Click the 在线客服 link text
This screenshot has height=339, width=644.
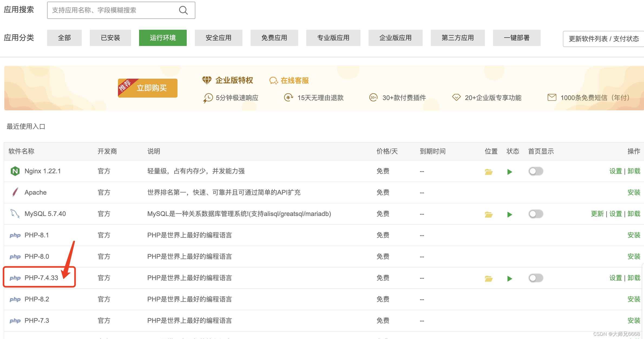pos(295,81)
